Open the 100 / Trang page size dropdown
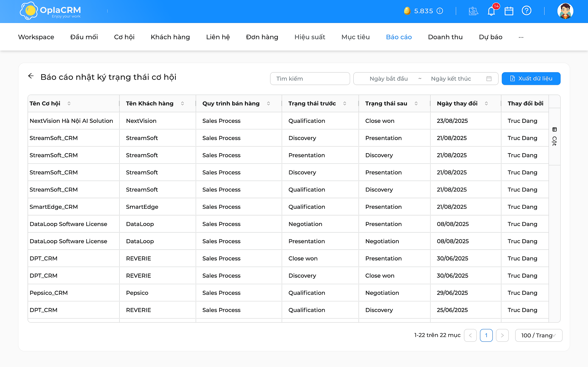Screen dimensions: 588x367 click(x=539, y=336)
